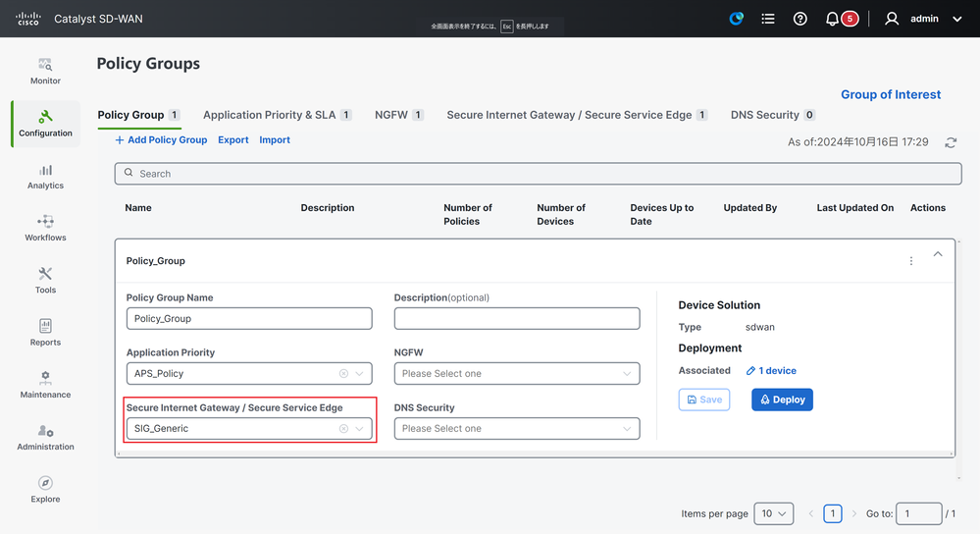Open the task list icon in header
Viewport: 980px width, 534px height.
[768, 19]
